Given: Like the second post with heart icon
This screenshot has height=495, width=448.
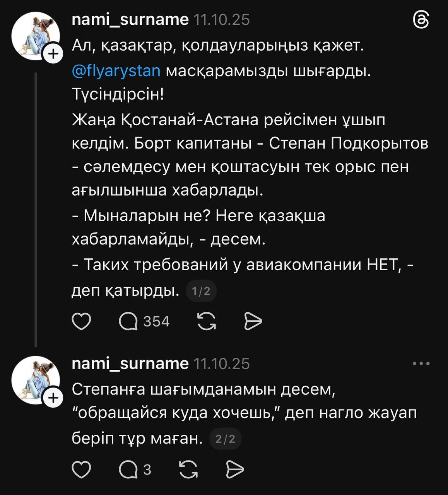Looking at the screenshot, I should pyautogui.click(x=82, y=469).
